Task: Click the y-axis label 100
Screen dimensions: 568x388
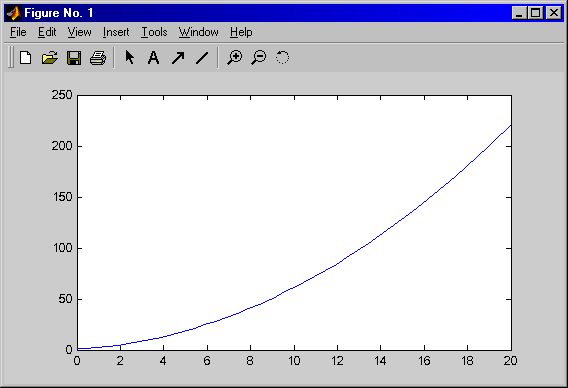Action: [x=62, y=248]
